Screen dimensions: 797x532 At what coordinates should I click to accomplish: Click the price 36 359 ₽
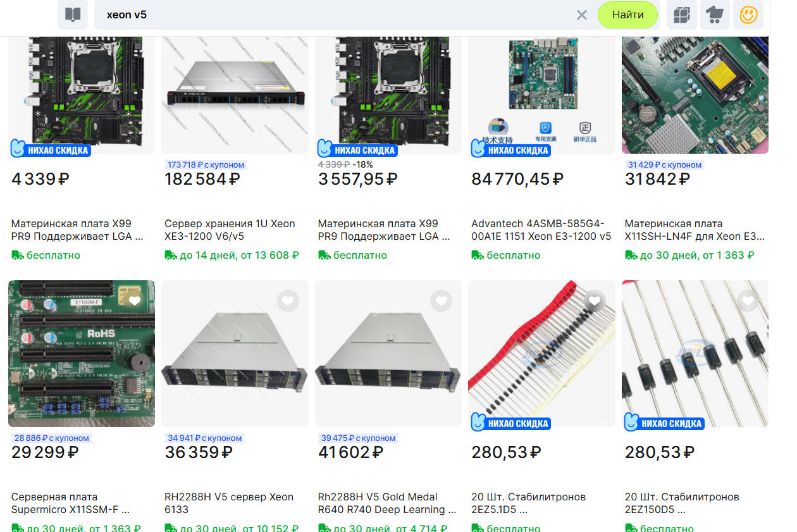pos(199,452)
